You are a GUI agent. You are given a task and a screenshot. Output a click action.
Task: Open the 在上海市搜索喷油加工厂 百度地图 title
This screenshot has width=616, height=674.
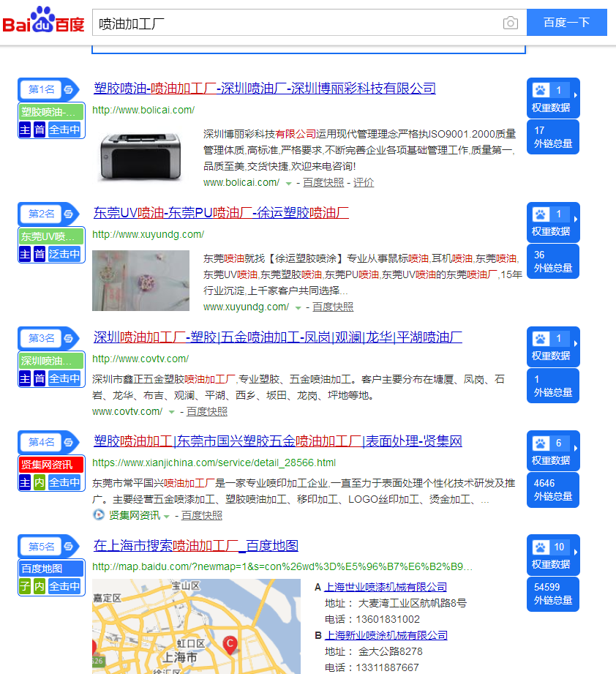point(196,545)
